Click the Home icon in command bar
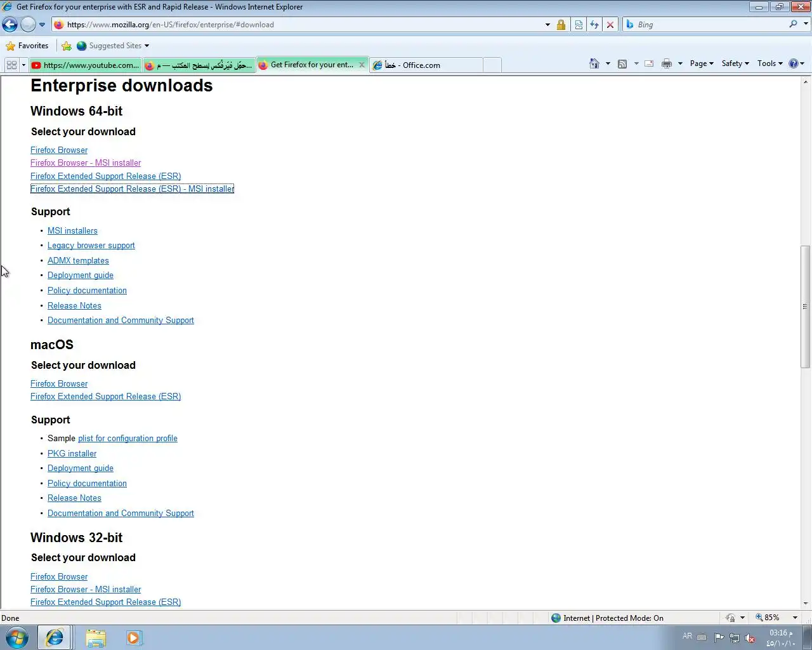Screen dimensions: 812x650 pyautogui.click(x=594, y=63)
